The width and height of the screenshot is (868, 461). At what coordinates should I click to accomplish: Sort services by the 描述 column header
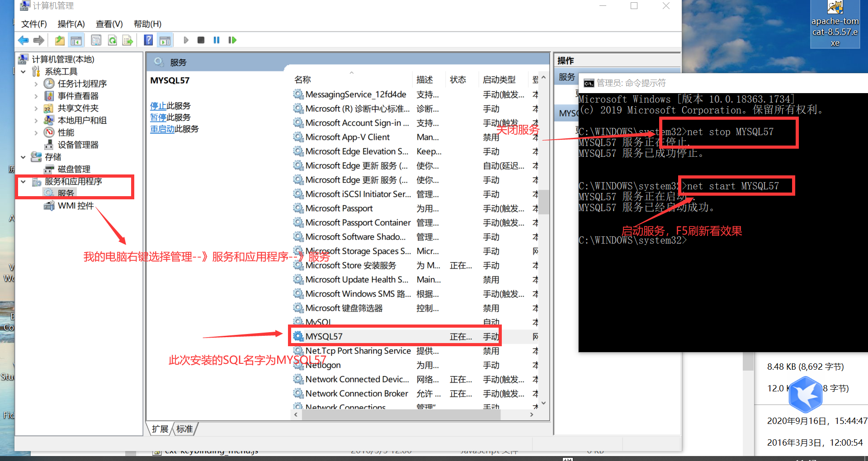pos(429,80)
